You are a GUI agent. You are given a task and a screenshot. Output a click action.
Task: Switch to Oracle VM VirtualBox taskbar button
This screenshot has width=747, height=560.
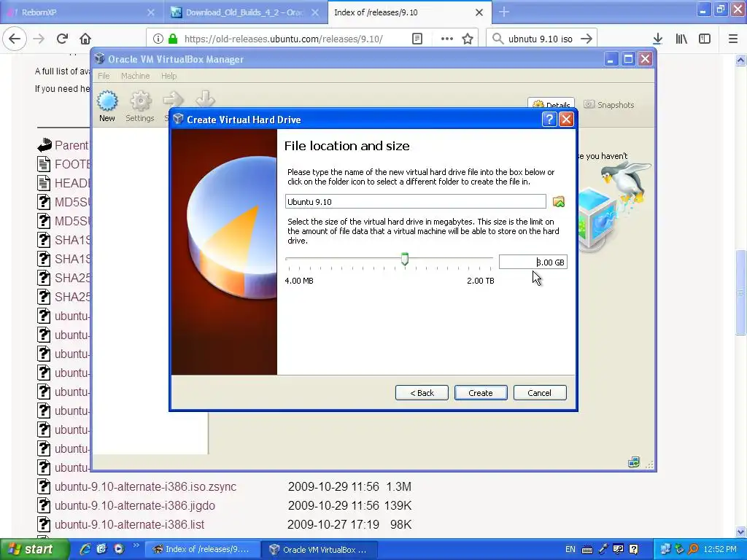[x=320, y=550]
